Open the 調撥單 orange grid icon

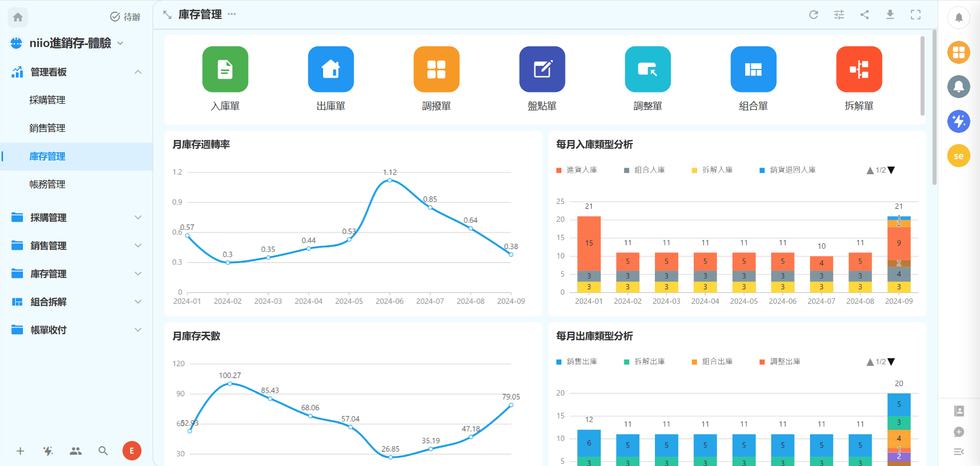click(x=436, y=69)
